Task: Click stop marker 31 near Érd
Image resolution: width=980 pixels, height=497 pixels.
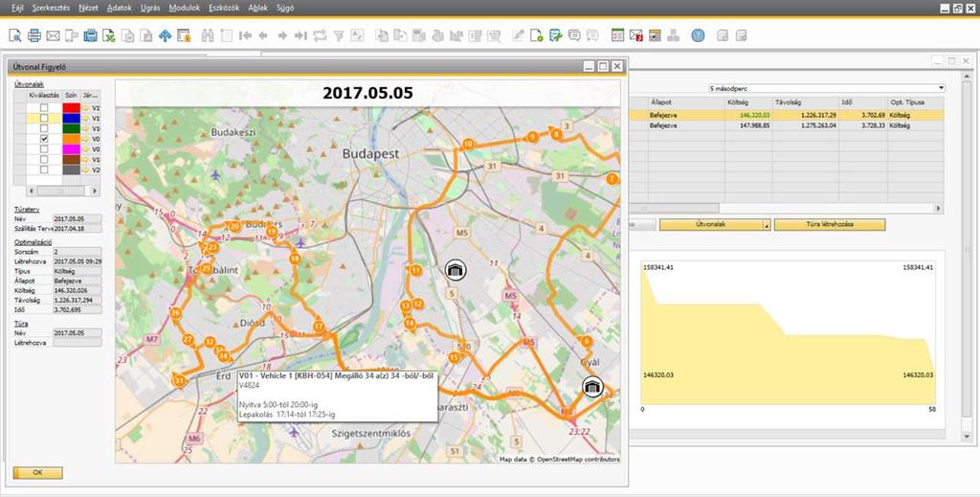Action: (x=180, y=380)
